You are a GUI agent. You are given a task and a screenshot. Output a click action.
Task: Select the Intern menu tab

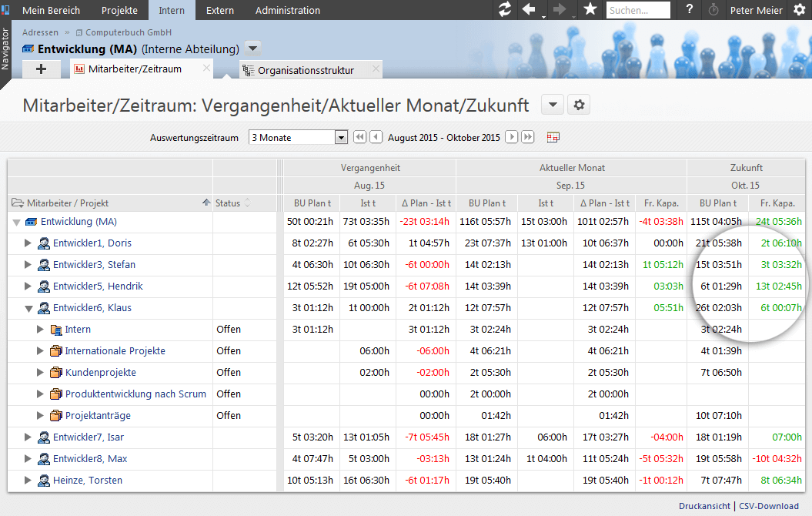tap(172, 10)
